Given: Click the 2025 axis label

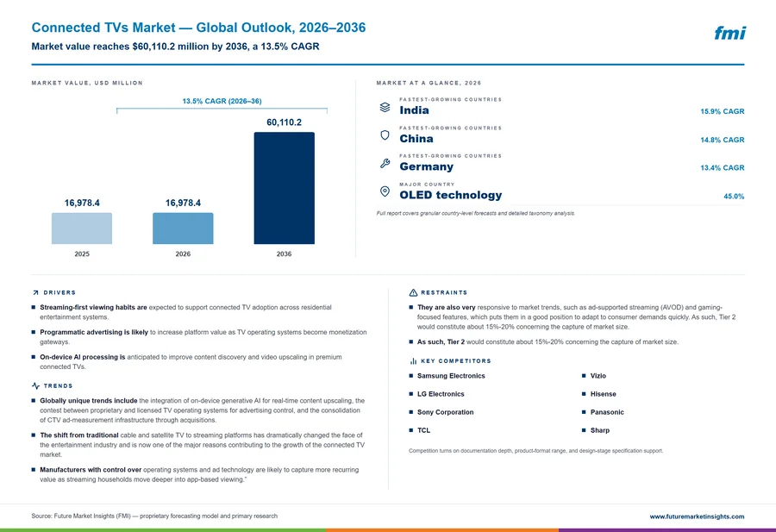Looking at the screenshot, I should tap(82, 253).
